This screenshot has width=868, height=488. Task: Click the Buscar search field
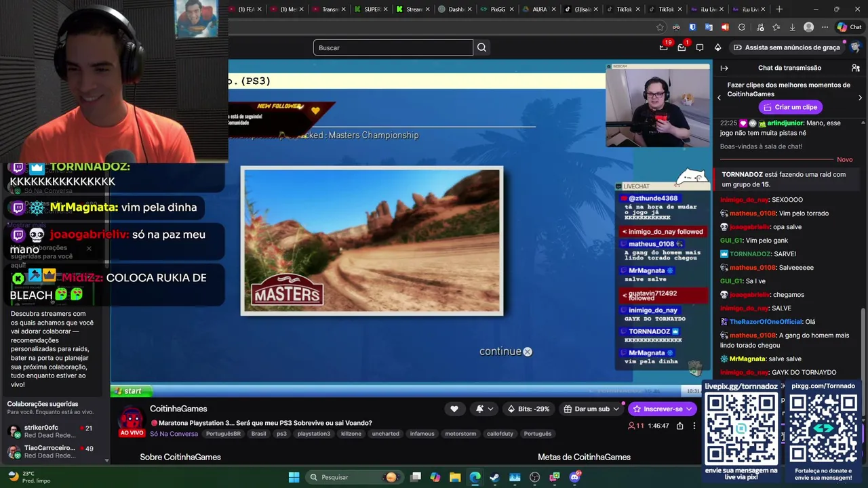[393, 47]
